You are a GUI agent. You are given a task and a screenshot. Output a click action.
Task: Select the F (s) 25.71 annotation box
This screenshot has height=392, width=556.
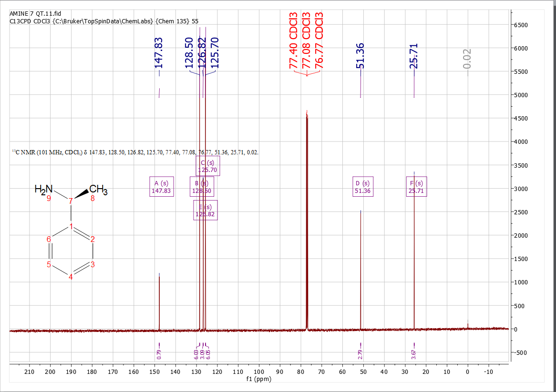tap(416, 187)
